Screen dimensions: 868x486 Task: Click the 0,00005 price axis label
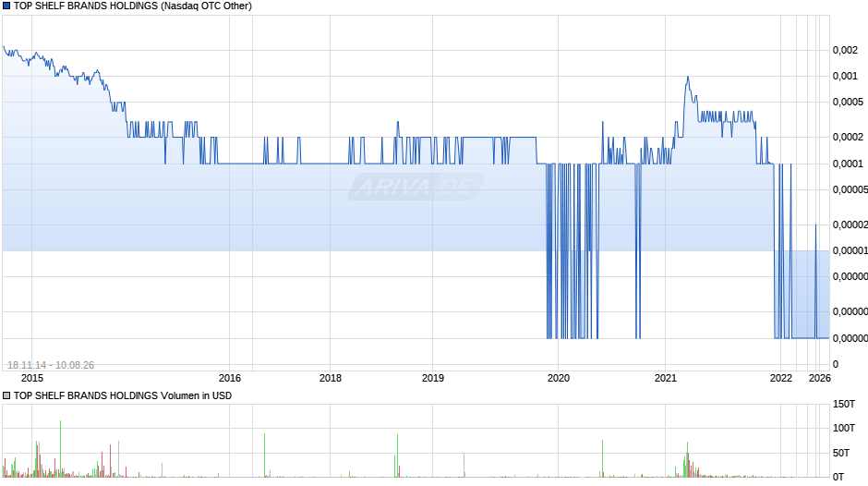click(x=850, y=189)
